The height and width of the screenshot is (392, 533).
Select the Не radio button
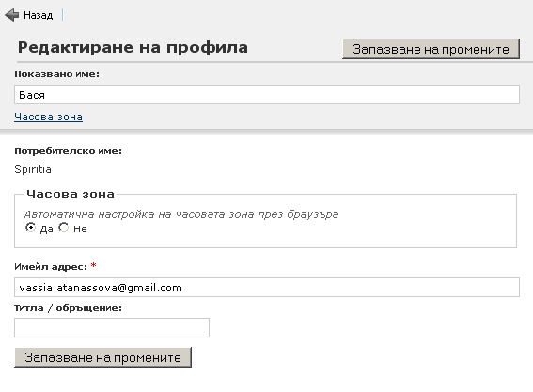(x=64, y=227)
